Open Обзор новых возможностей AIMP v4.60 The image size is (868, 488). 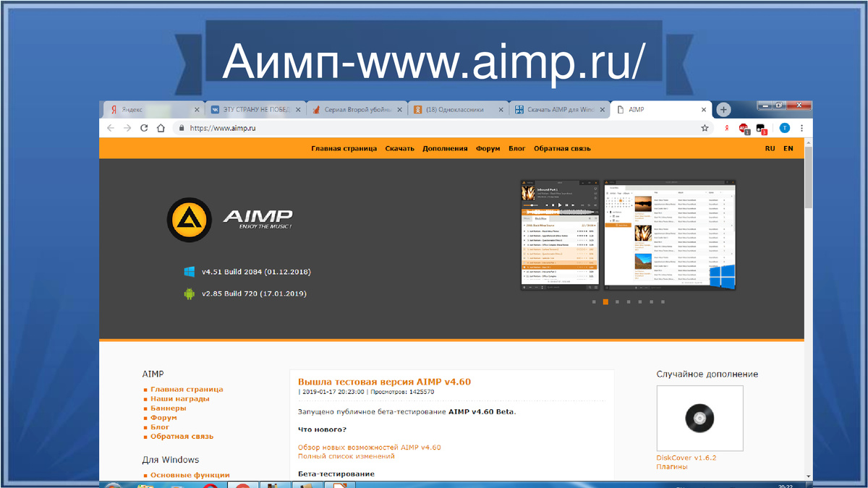(x=370, y=447)
